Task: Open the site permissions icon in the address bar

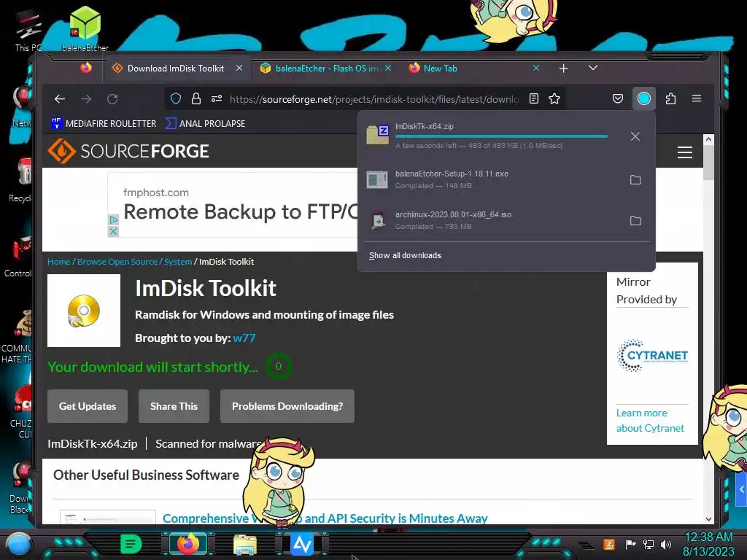Action: (216, 98)
